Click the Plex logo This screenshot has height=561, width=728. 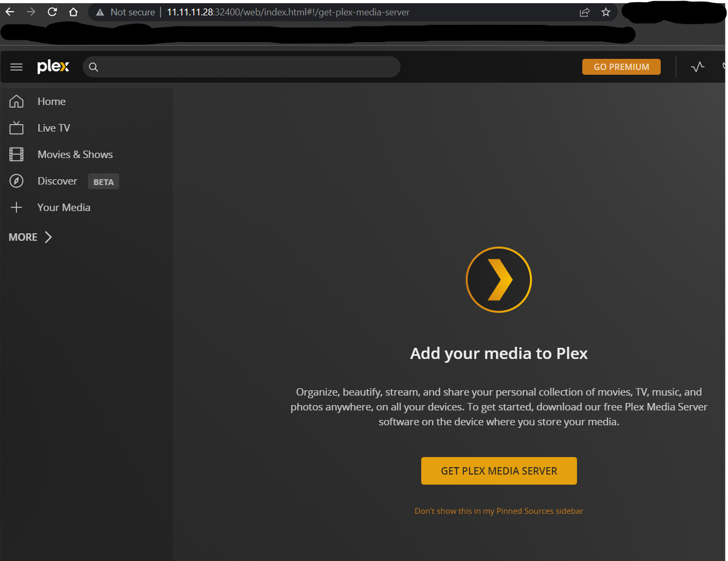click(x=53, y=66)
